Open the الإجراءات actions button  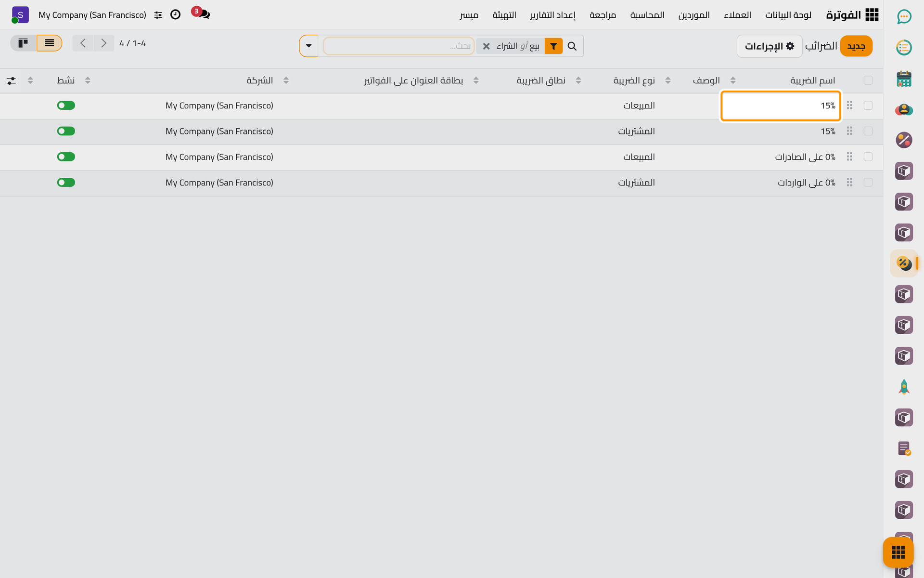[770, 46]
